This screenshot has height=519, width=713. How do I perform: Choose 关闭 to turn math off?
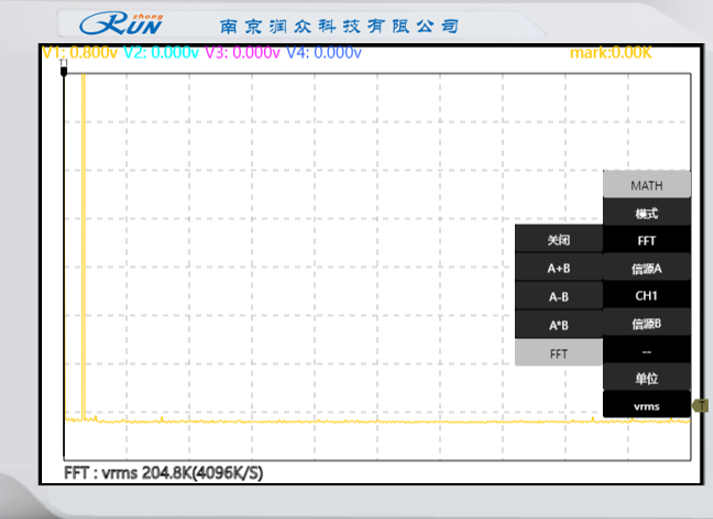click(558, 240)
